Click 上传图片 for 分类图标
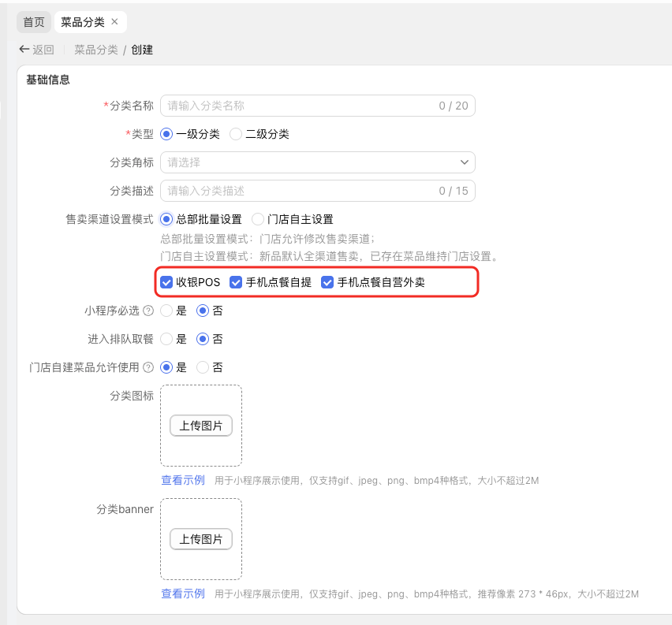The height and width of the screenshot is (625, 672). (x=201, y=426)
